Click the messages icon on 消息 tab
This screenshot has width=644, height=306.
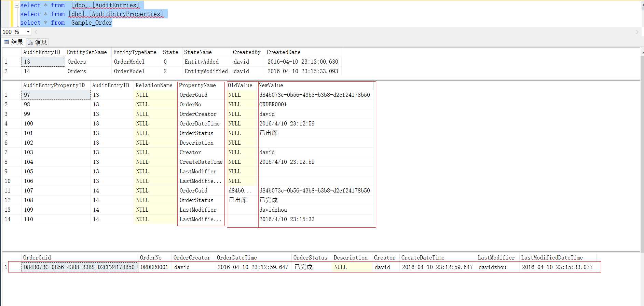pos(30,42)
